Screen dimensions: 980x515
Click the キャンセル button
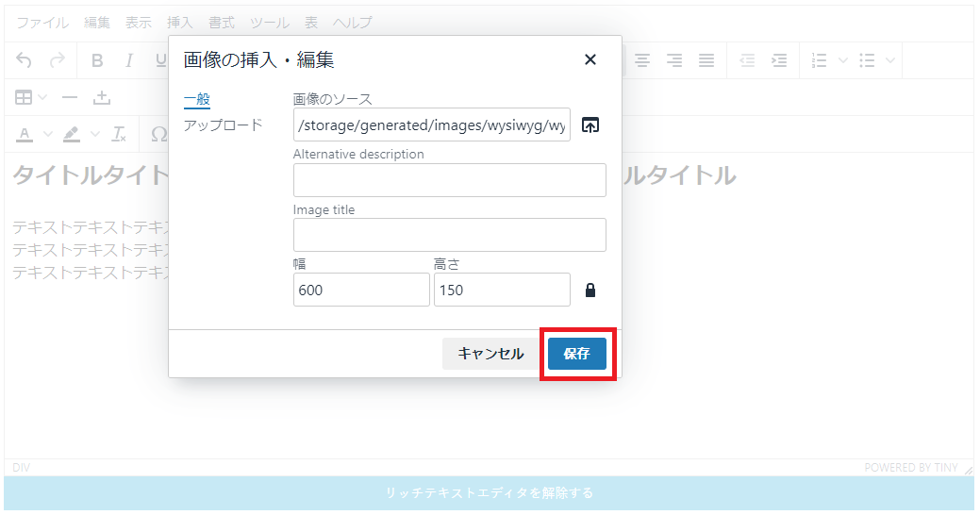pyautogui.click(x=491, y=354)
